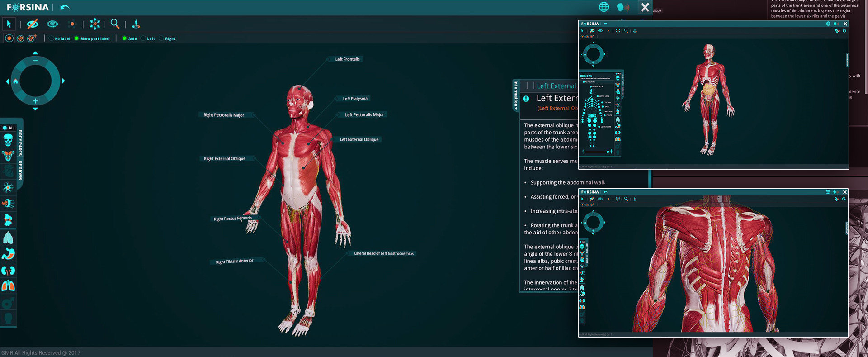Open the globe language icon in main window
Image resolution: width=868 pixels, height=357 pixels.
[604, 7]
